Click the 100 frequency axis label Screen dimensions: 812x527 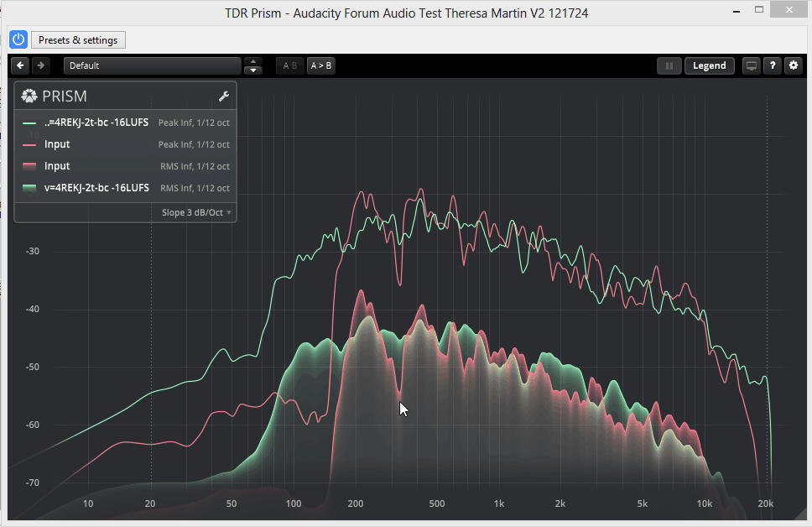pos(293,504)
